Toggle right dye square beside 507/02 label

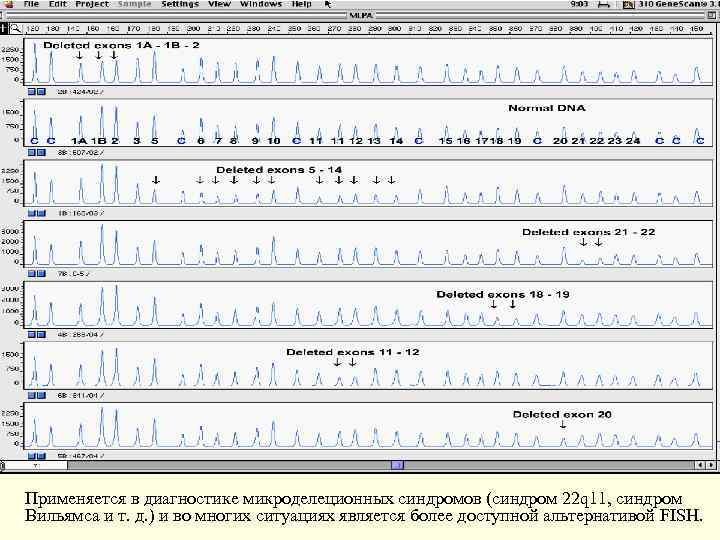click(41, 152)
